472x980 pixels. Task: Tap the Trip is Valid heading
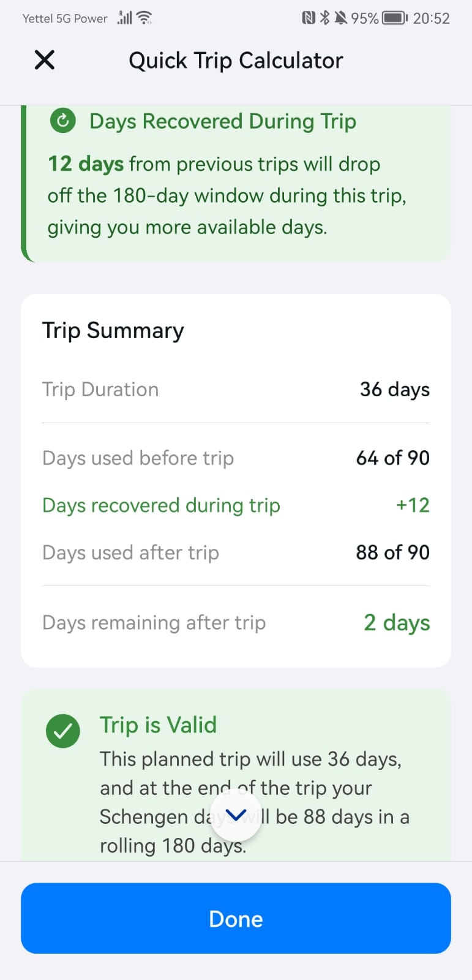point(158,725)
